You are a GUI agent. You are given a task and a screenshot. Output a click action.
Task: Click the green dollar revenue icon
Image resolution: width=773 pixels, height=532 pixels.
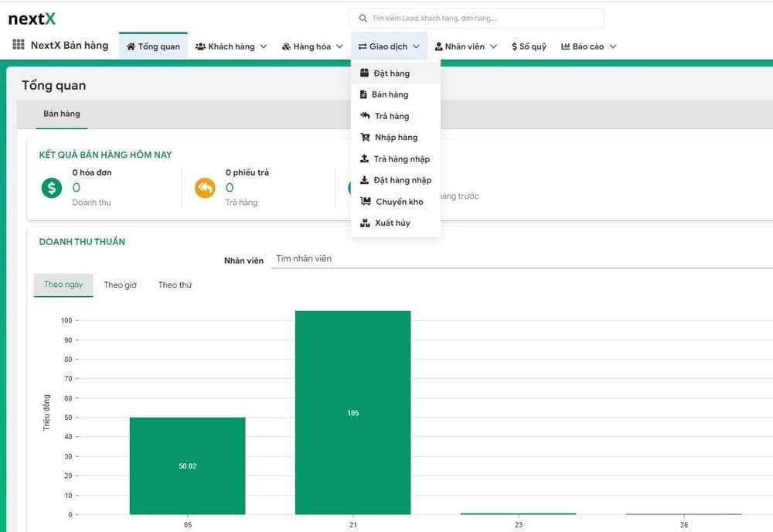tap(51, 188)
